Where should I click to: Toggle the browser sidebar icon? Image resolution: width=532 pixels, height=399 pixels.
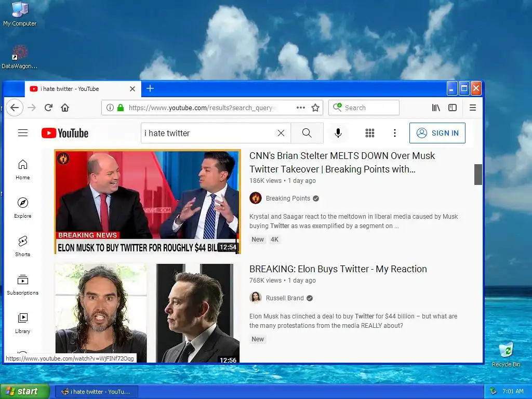pyautogui.click(x=453, y=108)
